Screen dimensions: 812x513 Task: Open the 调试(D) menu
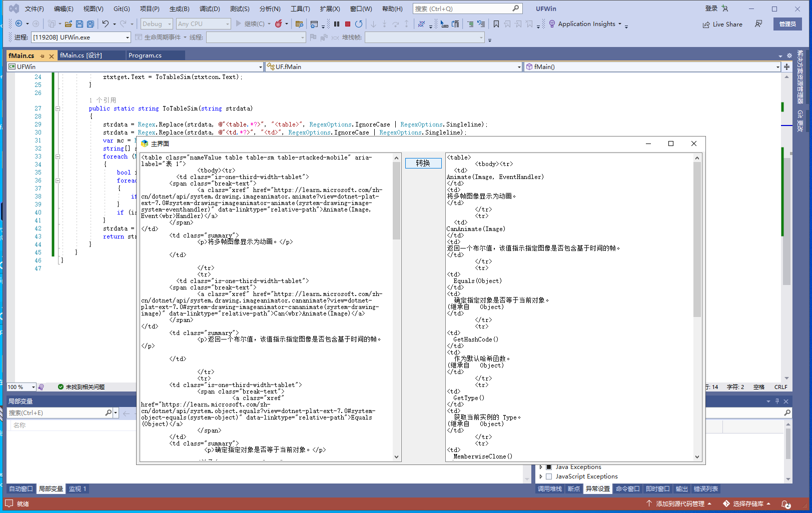point(210,8)
